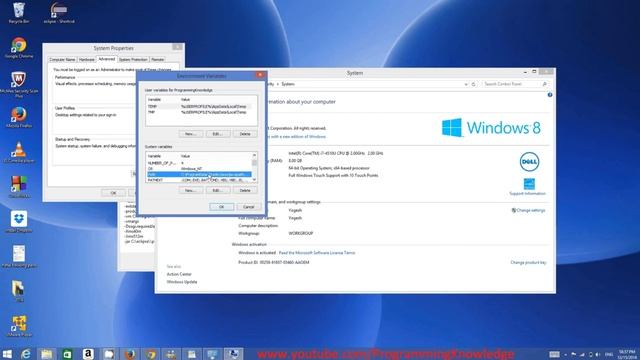
Task: Switch to the Computer Name tab
Action: [x=62, y=60]
